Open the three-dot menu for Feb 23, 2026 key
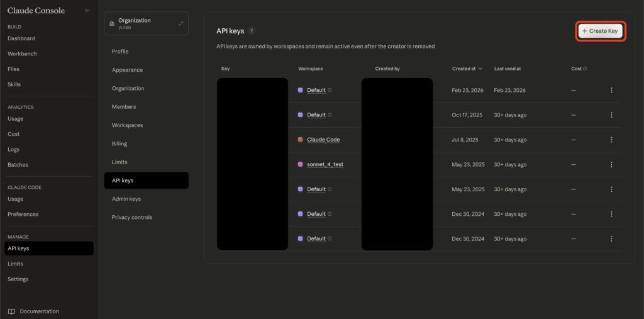Image resolution: width=644 pixels, height=319 pixels. pos(611,90)
